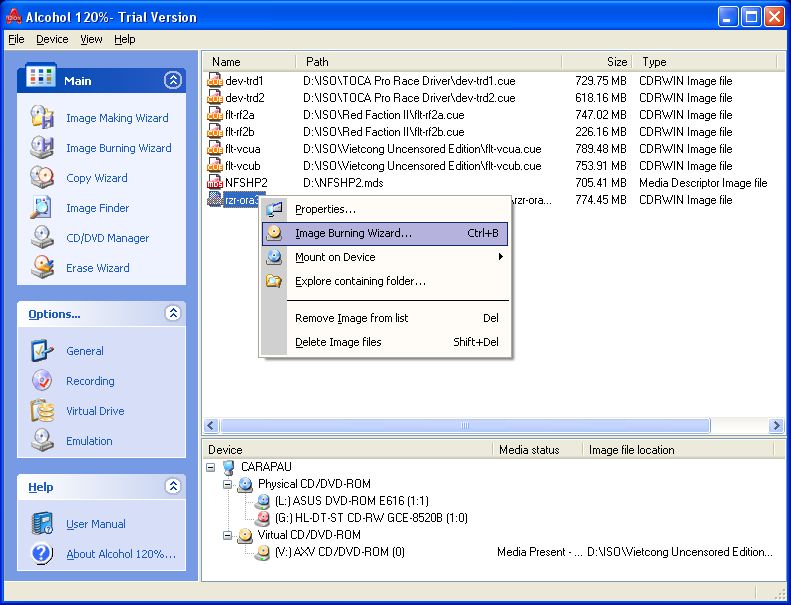The width and height of the screenshot is (791, 605).
Task: Click the User Manual book icon
Action: (42, 524)
